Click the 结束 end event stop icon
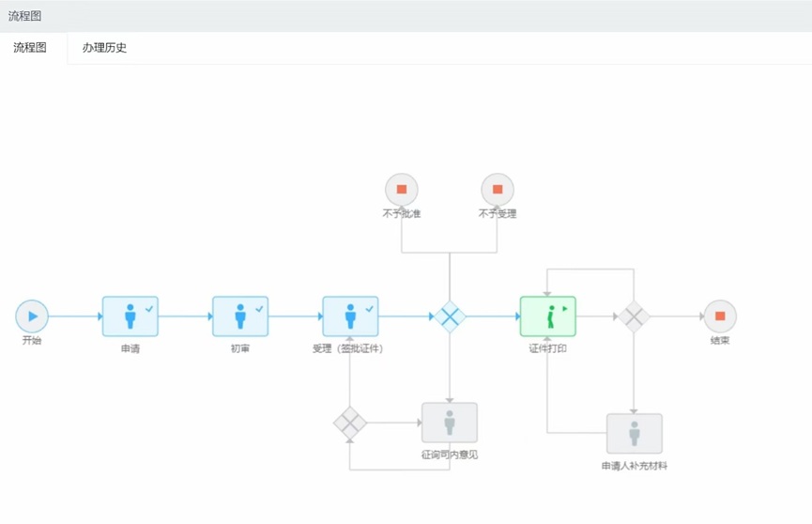 click(x=720, y=316)
